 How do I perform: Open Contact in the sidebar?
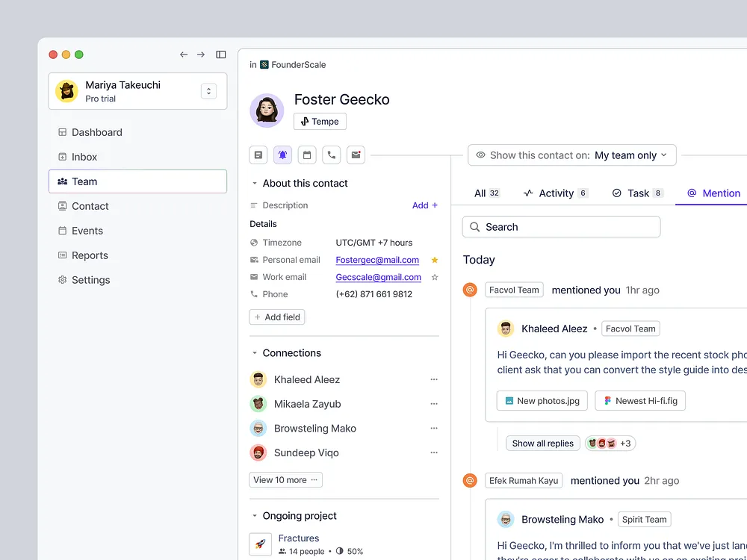pyautogui.click(x=137, y=206)
